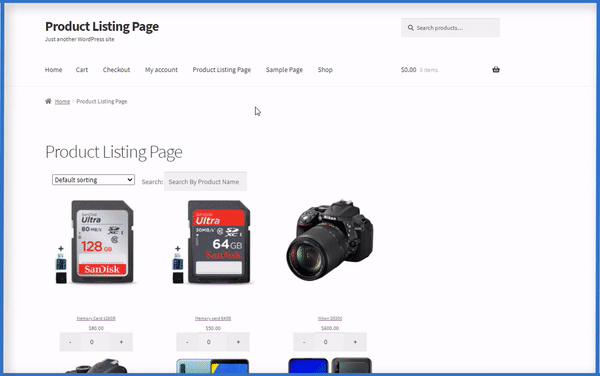This screenshot has height=376, width=600.
Task: Click the shopping basket cart icon
Action: (496, 70)
